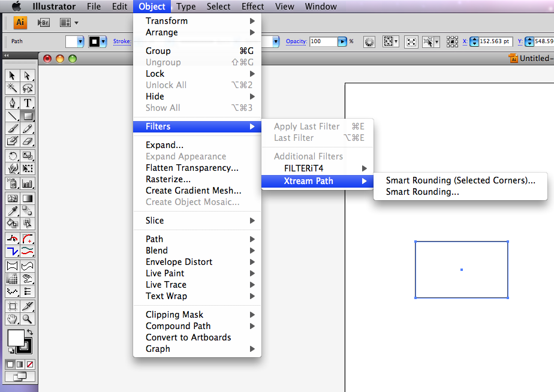Open the Opacity slider arrow
554x392 pixels.
point(342,42)
